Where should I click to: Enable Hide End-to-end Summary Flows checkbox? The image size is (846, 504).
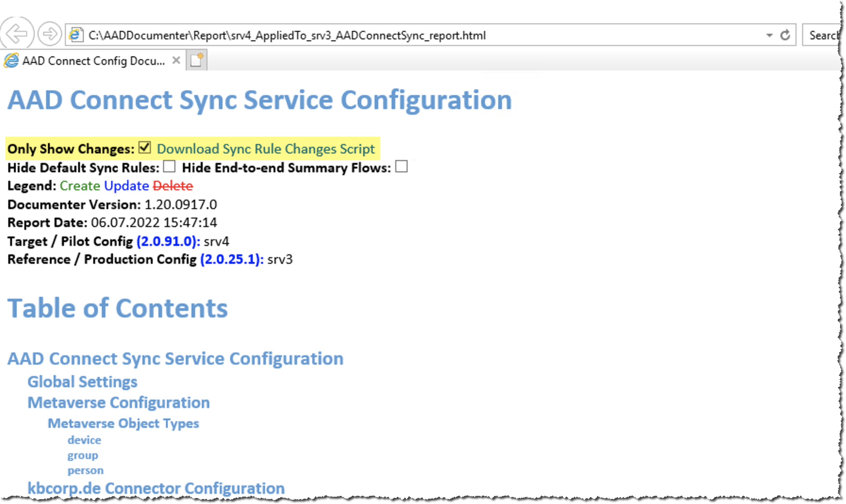pos(401,166)
